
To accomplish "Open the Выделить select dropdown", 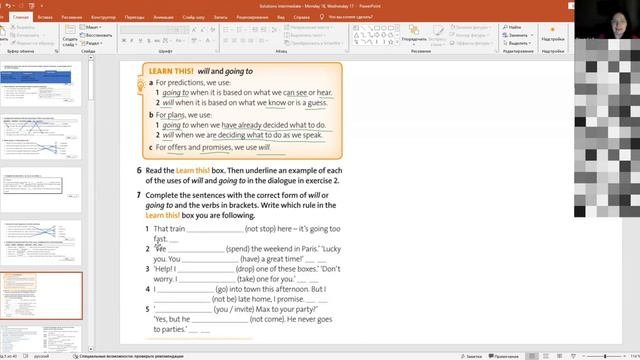I will pos(517,43).
